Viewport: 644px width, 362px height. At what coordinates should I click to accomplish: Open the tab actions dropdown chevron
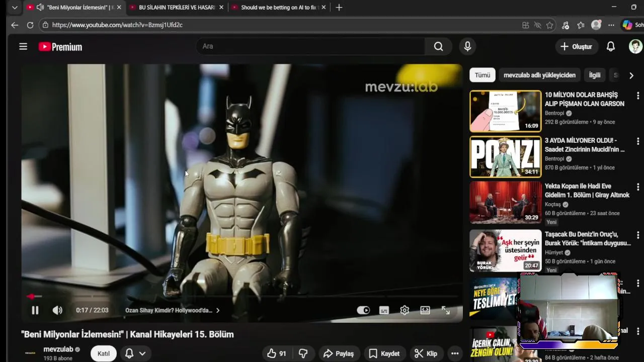click(x=15, y=8)
